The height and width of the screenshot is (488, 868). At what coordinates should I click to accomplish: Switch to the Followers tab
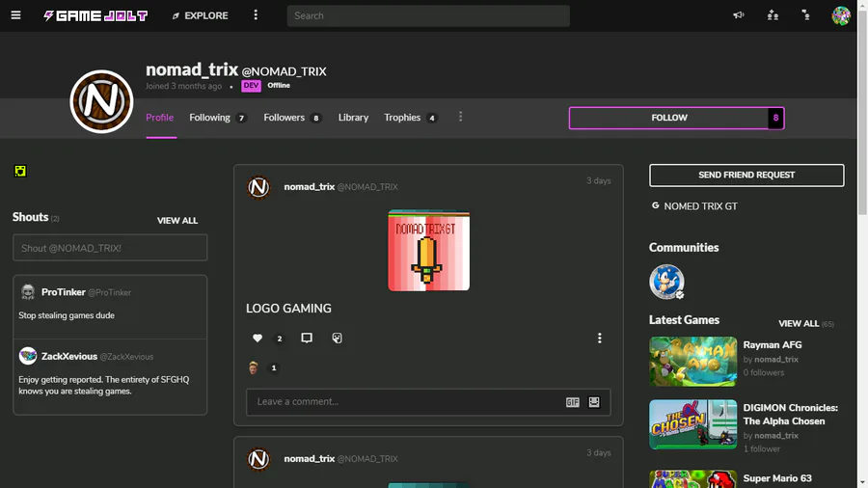click(292, 118)
